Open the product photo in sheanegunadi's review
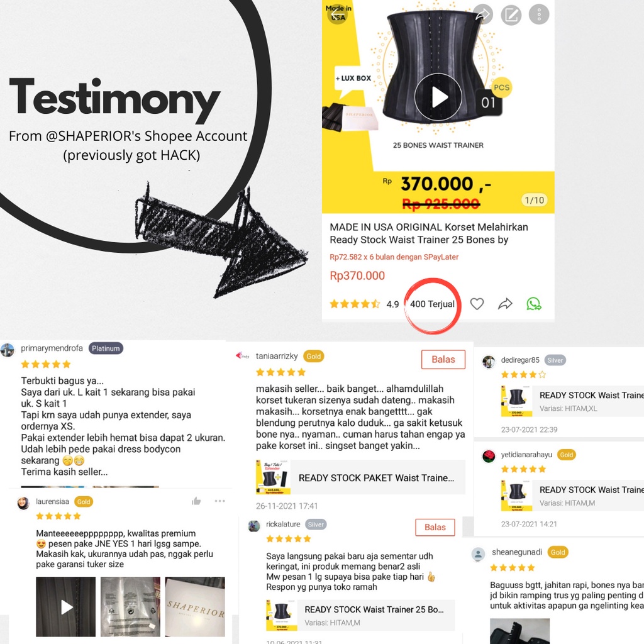 [519, 631]
